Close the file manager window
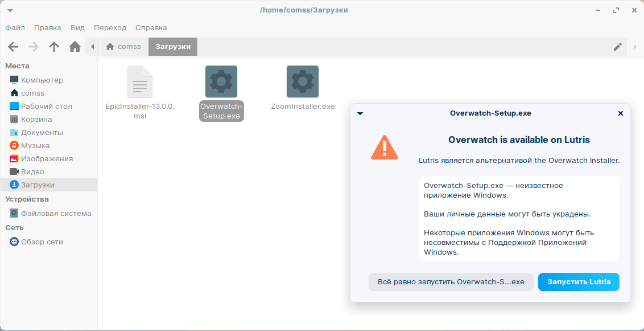The height and width of the screenshot is (331, 644). coord(634,10)
